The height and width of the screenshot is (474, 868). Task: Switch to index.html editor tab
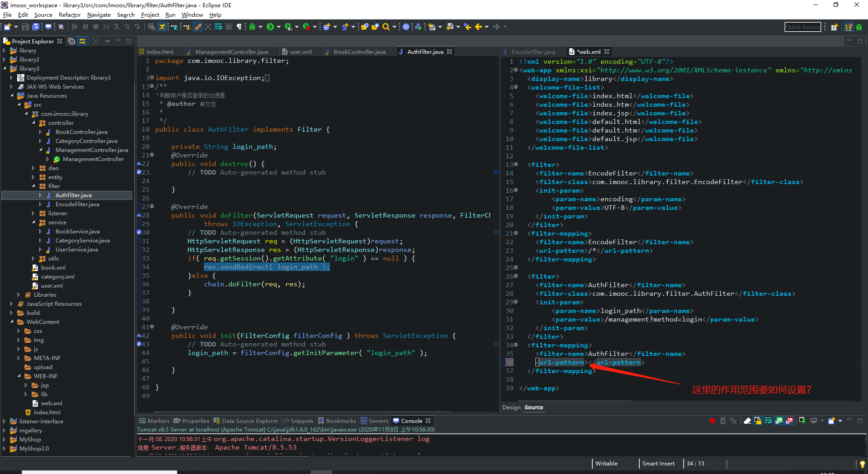pyautogui.click(x=160, y=52)
